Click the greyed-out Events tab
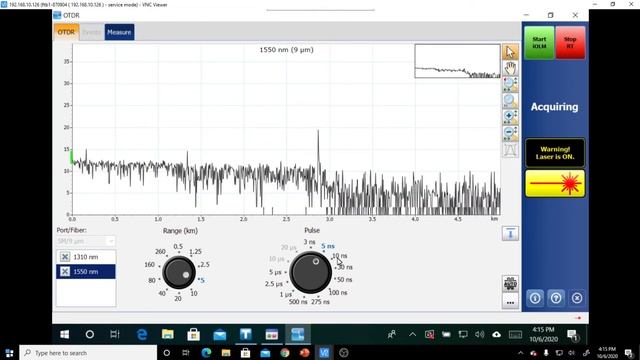 [x=91, y=32]
